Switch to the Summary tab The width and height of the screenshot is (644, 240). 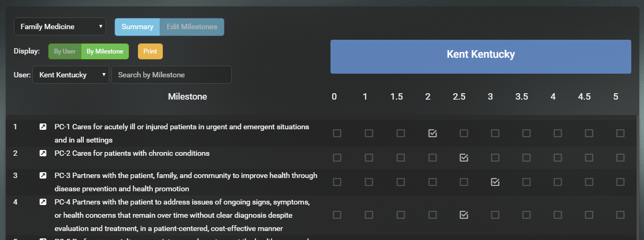pyautogui.click(x=137, y=26)
